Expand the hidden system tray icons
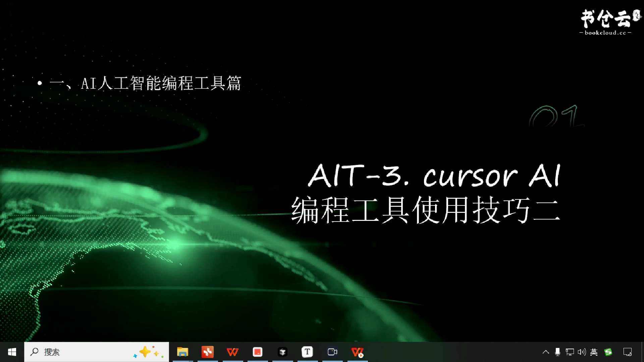644x362 pixels. (x=546, y=352)
